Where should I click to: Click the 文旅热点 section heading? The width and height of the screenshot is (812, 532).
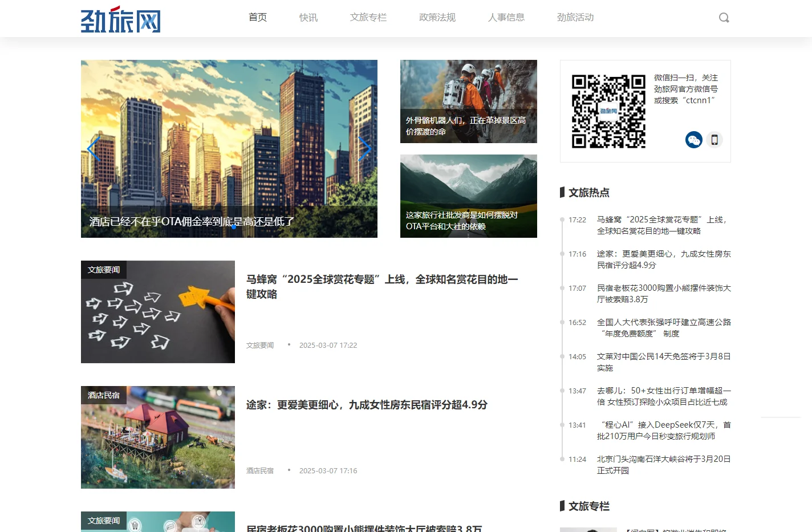tap(589, 193)
